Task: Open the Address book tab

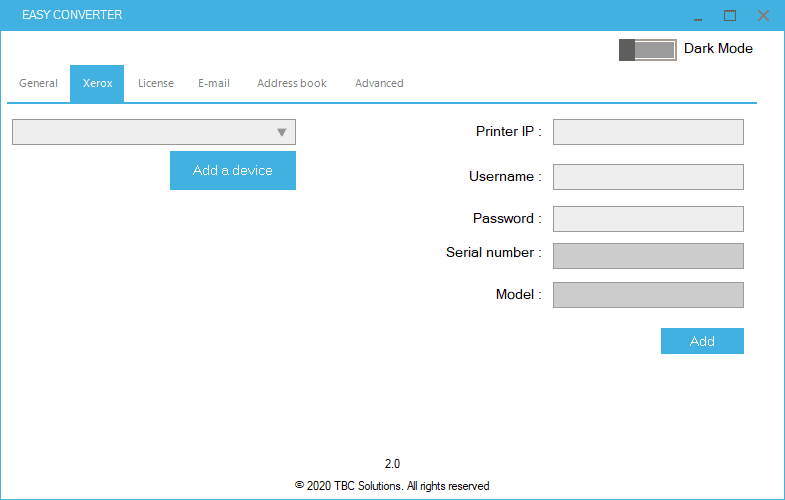Action: coord(292,83)
